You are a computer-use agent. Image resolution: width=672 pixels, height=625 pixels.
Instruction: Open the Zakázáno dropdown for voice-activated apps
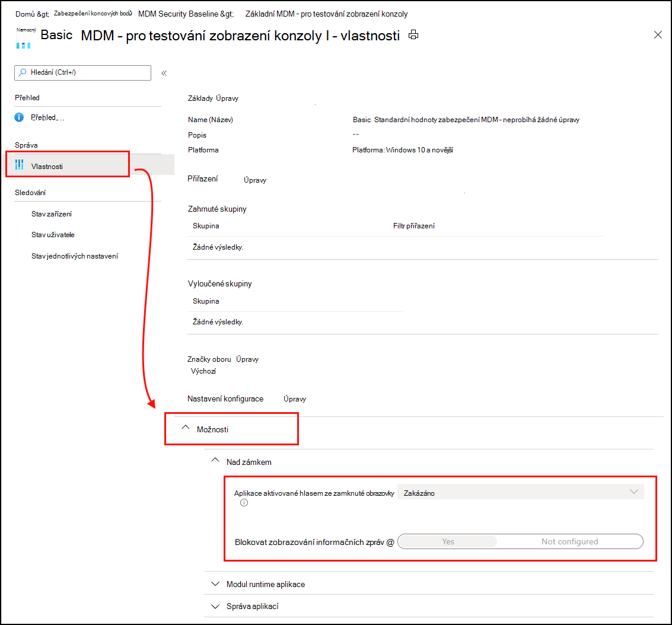[x=521, y=492]
